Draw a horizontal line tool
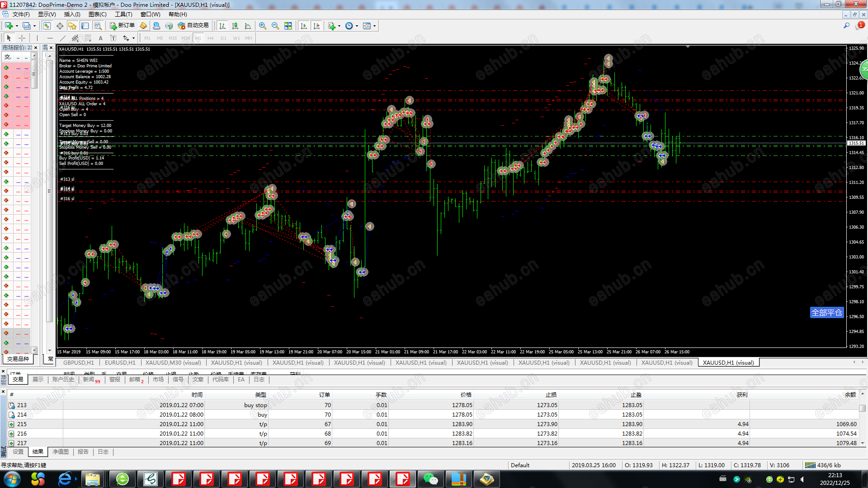 click(50, 38)
